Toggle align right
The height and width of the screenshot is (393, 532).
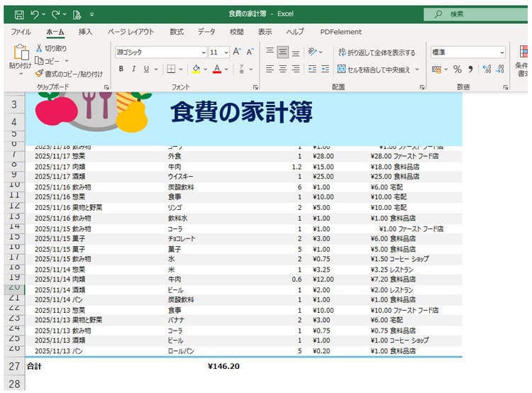(296, 70)
